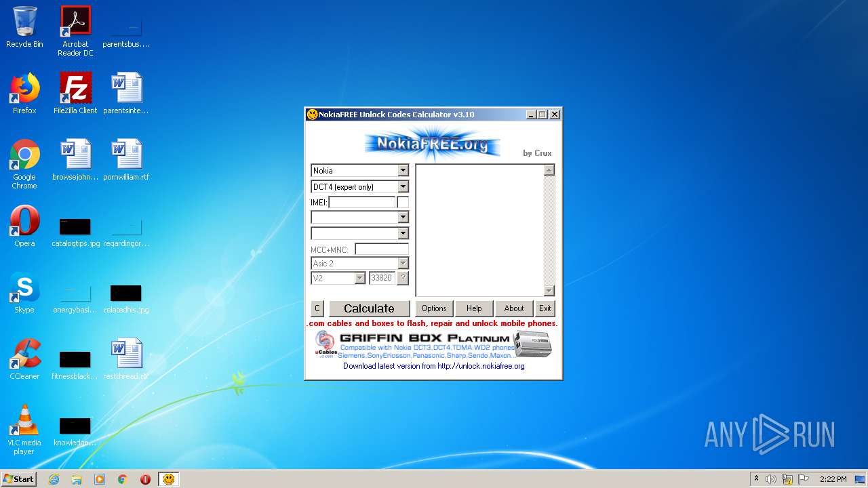Screen dimensions: 868x488
Task: Open the About button
Action: [x=514, y=308]
